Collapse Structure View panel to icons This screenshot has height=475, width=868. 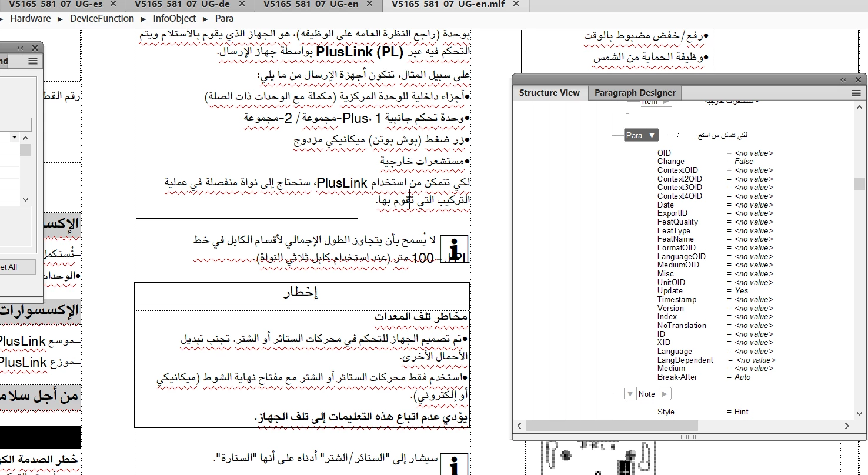[843, 79]
